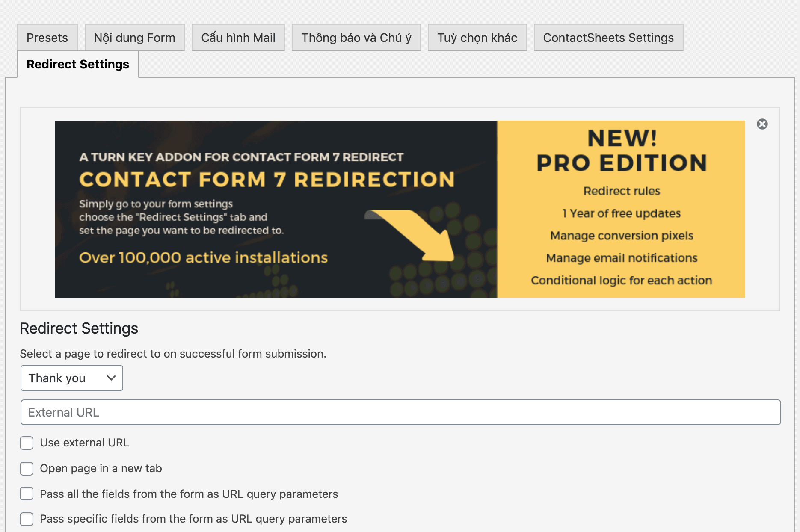This screenshot has height=532, width=800.
Task: Select the Redirect Settings tab
Action: pos(78,64)
